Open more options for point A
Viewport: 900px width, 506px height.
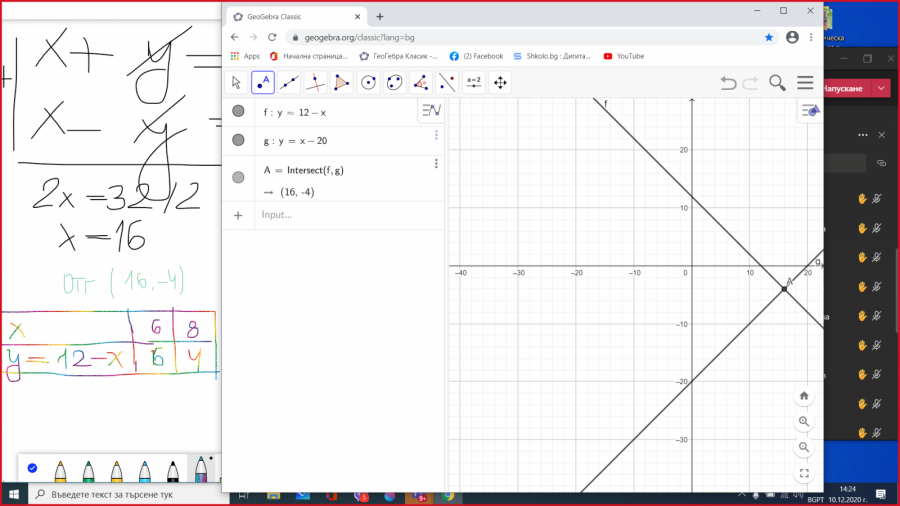pos(436,164)
